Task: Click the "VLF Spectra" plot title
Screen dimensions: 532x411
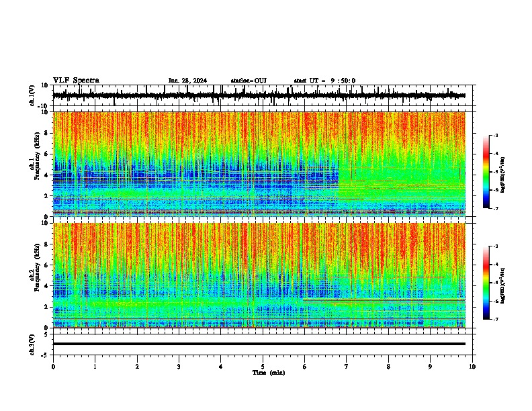Action: tap(76, 81)
